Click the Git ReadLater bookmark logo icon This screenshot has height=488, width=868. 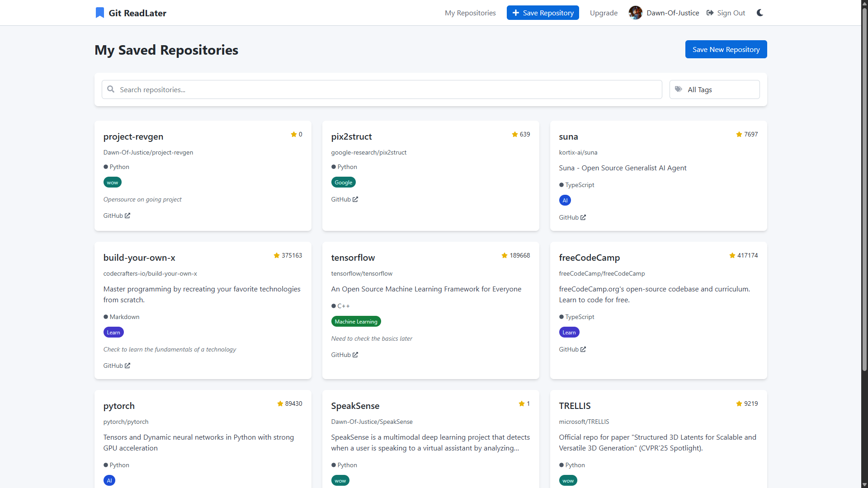100,13
